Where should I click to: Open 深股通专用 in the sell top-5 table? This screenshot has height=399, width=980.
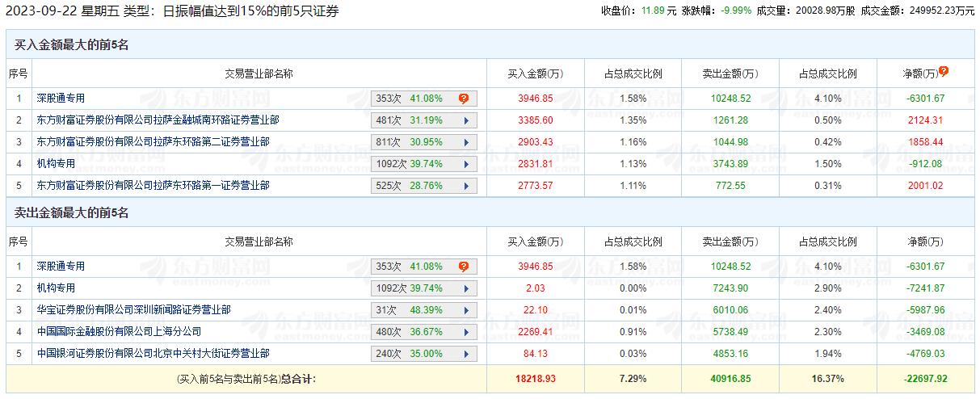[x=61, y=267]
